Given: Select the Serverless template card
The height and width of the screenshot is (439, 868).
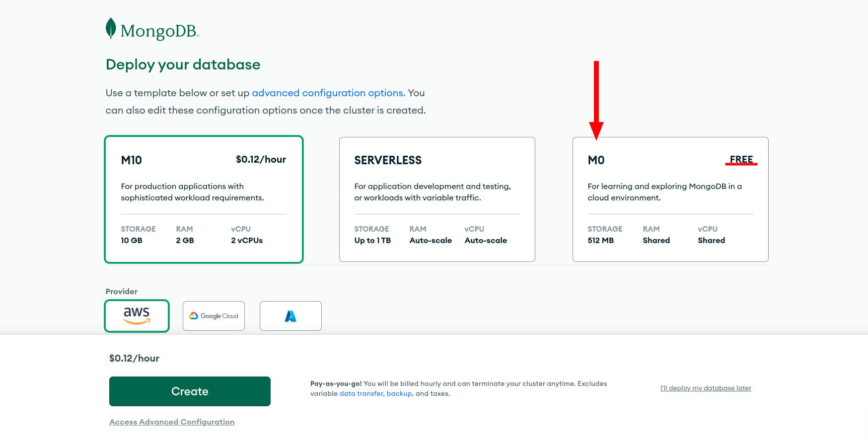Looking at the screenshot, I should click(x=437, y=199).
